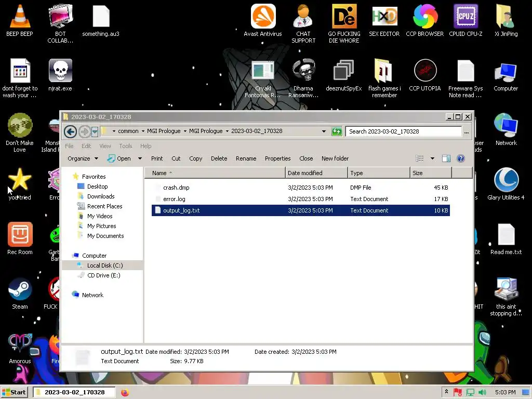Click the common breadcrumb segment

128,131
